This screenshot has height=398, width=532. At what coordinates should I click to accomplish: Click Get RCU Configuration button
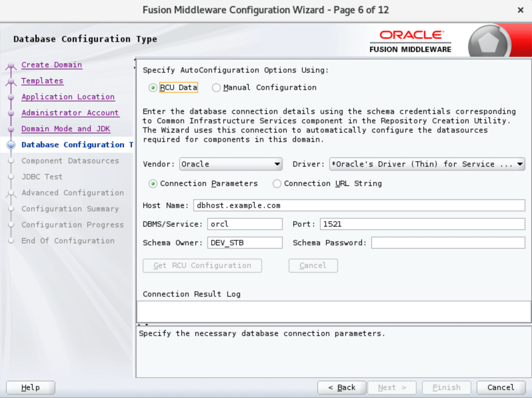tap(202, 266)
